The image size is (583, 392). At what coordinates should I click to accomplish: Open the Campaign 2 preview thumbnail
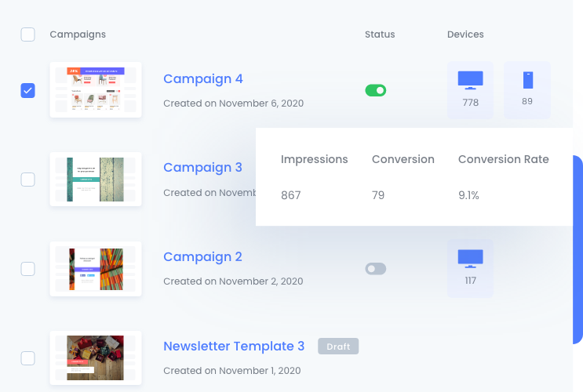pos(96,269)
